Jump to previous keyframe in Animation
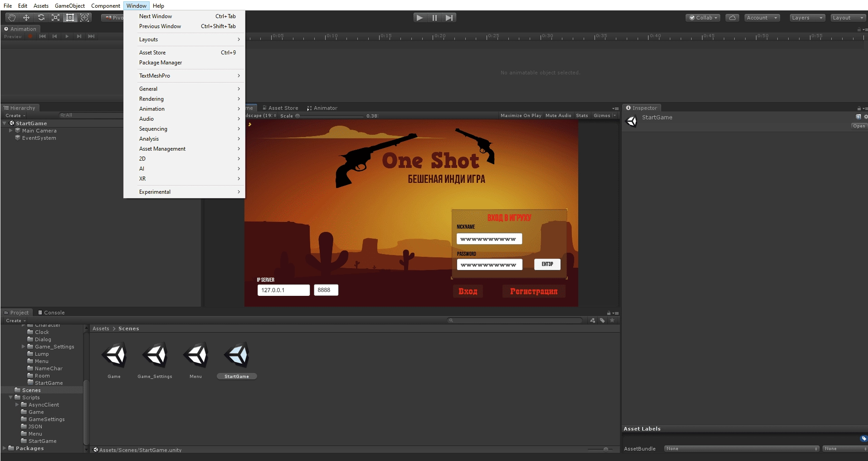868x461 pixels. pyautogui.click(x=54, y=36)
